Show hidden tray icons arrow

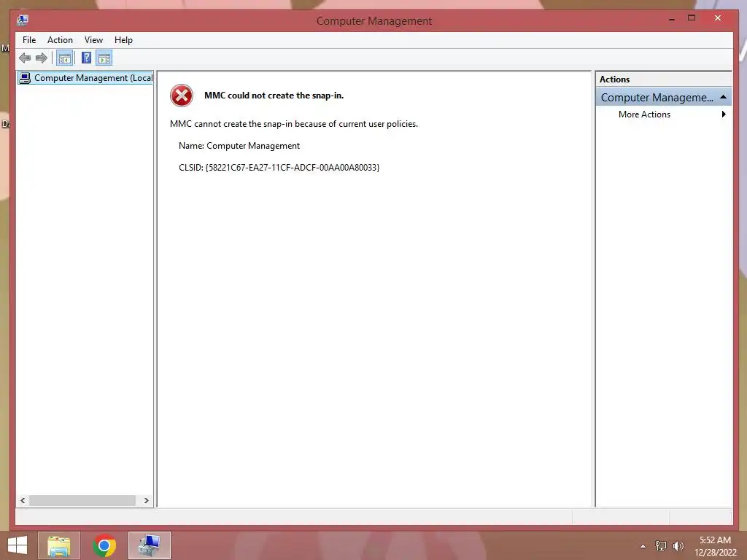click(x=643, y=546)
